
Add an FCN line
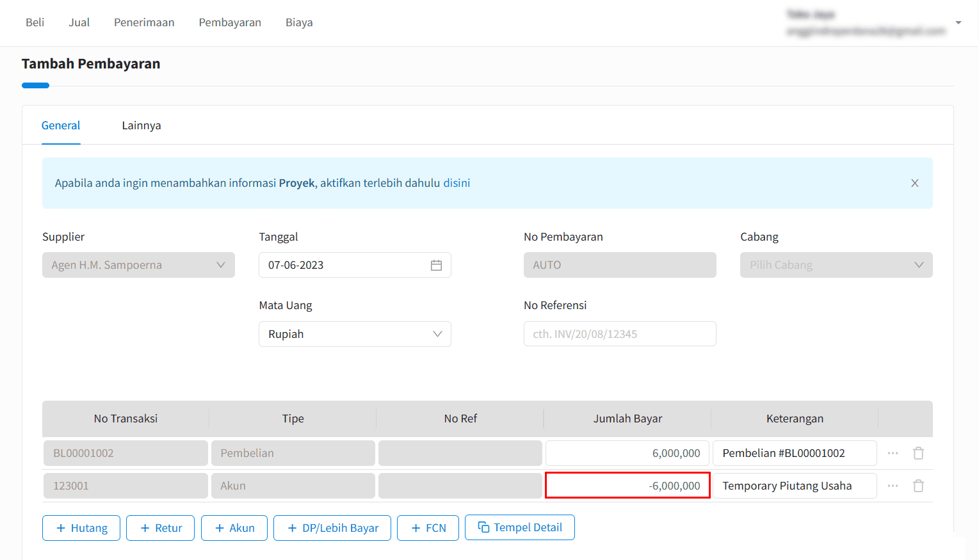point(428,528)
